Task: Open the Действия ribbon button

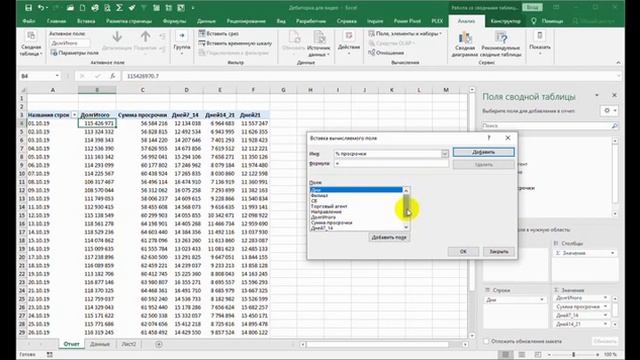Action: point(349,43)
